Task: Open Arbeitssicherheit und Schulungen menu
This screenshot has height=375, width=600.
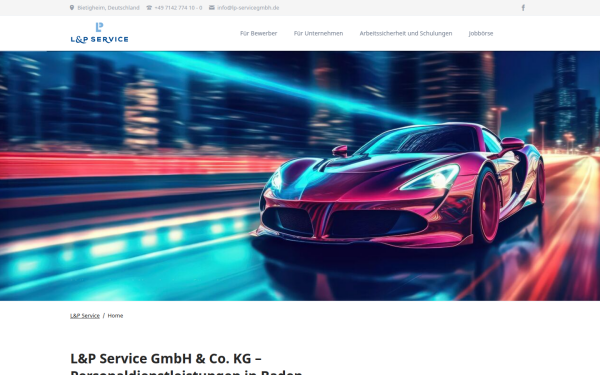Action: click(x=406, y=33)
